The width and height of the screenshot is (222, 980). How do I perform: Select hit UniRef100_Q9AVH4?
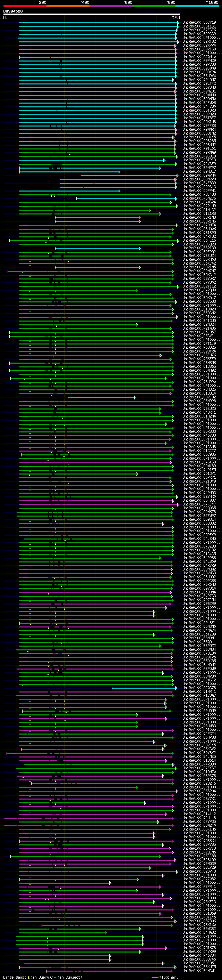[199, 175]
